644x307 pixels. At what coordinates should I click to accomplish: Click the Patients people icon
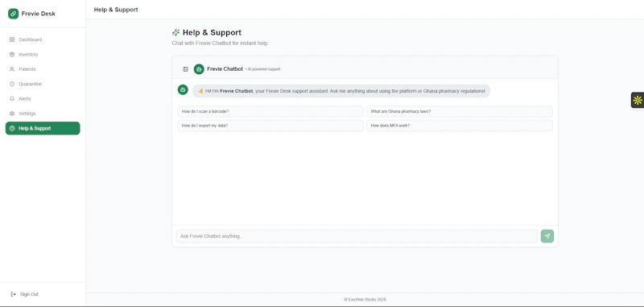coord(12,69)
